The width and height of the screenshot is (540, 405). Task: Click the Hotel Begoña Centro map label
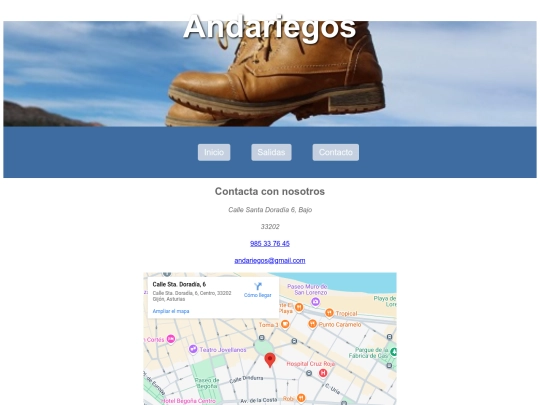[x=189, y=401]
